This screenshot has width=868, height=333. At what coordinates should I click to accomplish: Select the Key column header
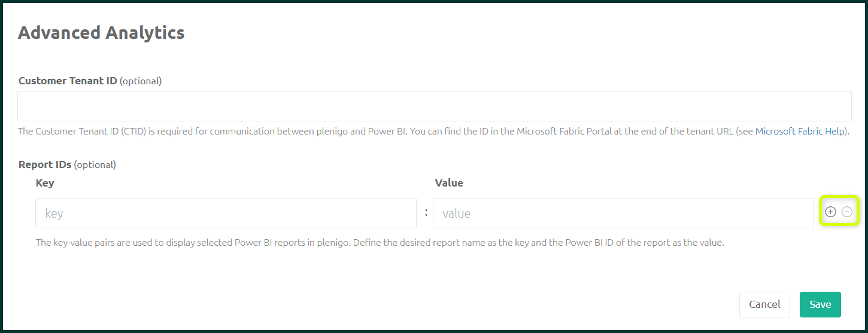click(45, 183)
